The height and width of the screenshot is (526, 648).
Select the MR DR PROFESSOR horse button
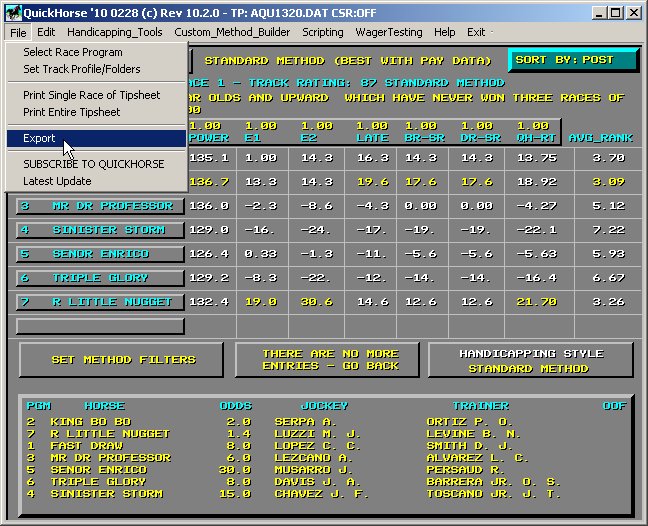click(100, 206)
